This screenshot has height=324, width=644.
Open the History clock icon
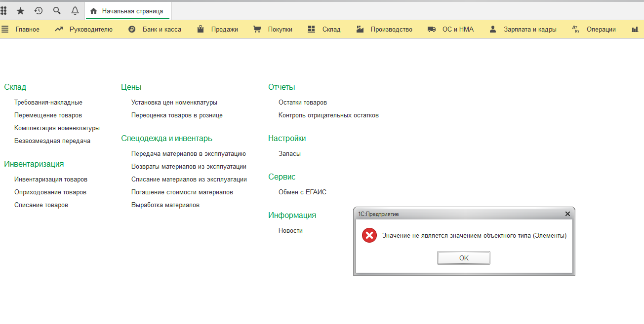point(39,10)
